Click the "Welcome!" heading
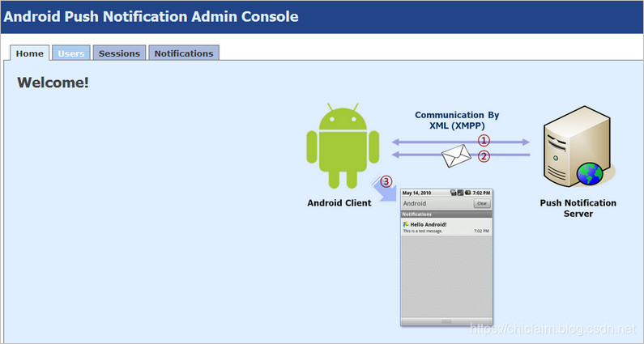The height and width of the screenshot is (344, 644). tap(53, 83)
